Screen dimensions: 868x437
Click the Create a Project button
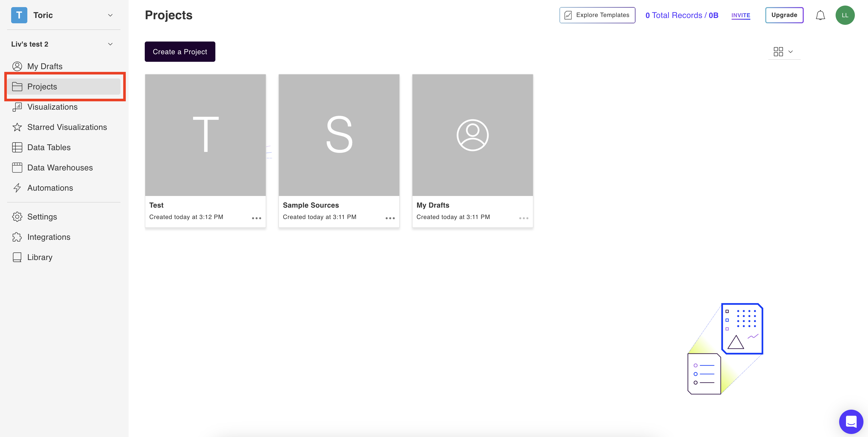coord(180,52)
